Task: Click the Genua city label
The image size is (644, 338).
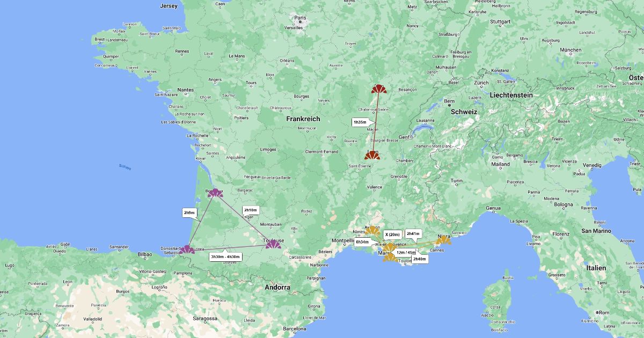Action: pos(493,208)
